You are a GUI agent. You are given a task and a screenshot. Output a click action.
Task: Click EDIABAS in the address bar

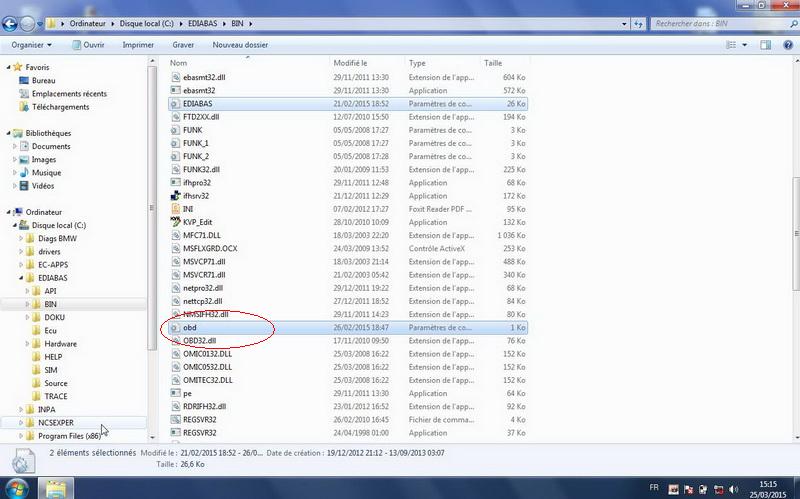[203, 23]
